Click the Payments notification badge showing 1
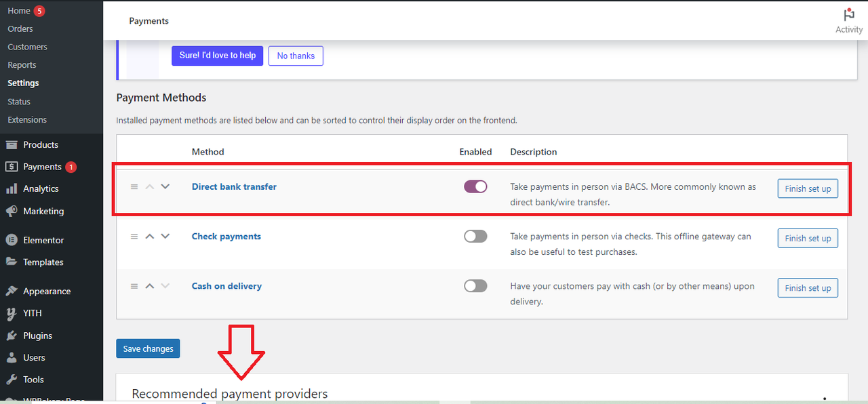 71,167
